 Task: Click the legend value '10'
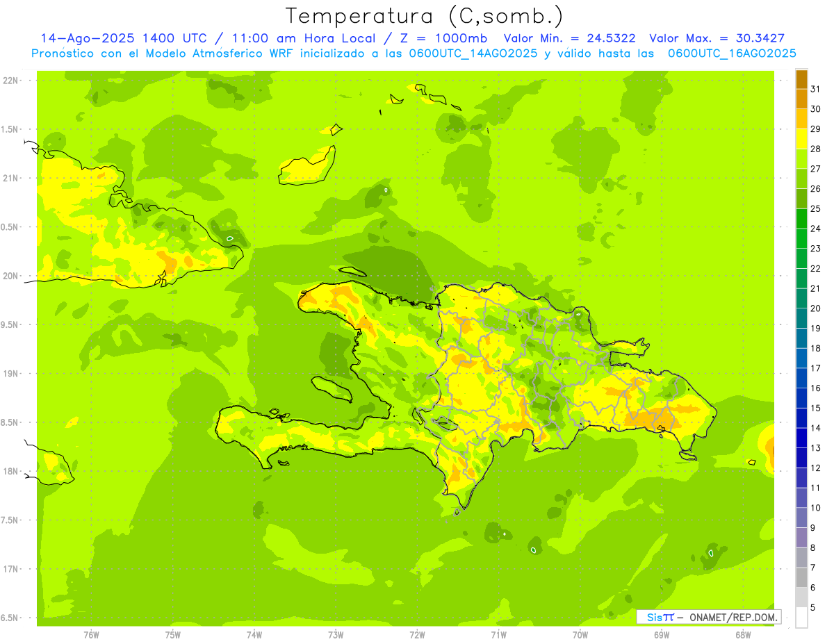pos(816,508)
